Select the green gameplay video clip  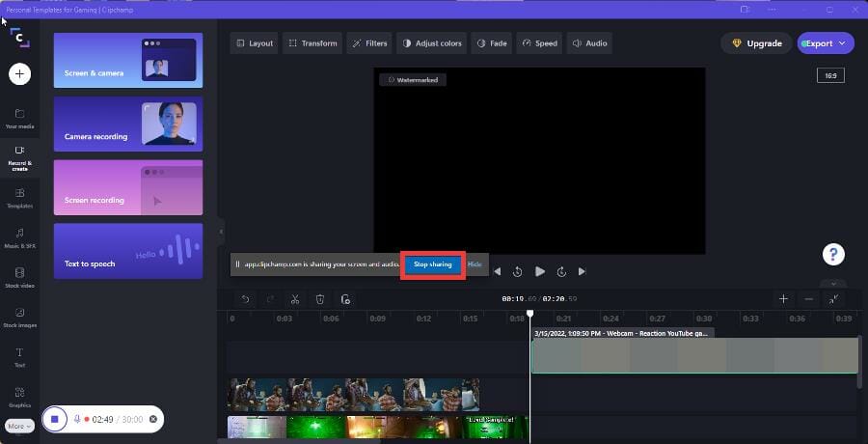pyautogui.click(x=377, y=428)
